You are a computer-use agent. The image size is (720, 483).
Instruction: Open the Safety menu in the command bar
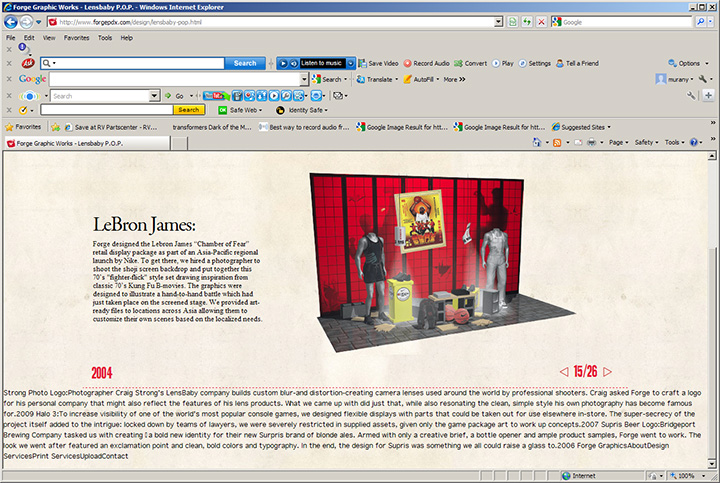tap(646, 142)
